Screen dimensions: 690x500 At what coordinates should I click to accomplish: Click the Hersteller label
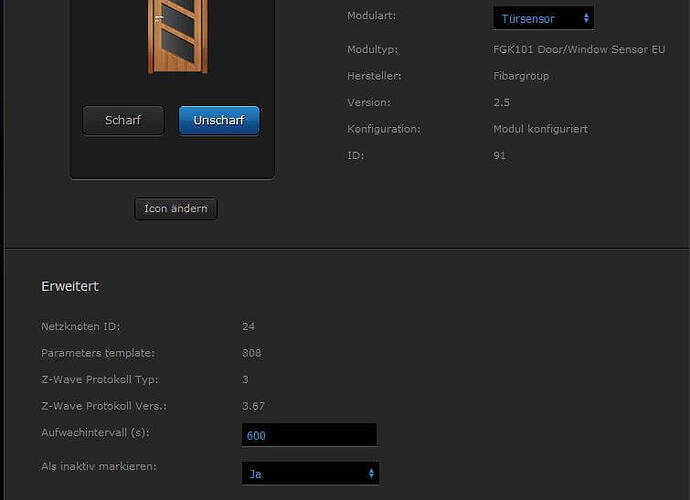click(x=374, y=76)
